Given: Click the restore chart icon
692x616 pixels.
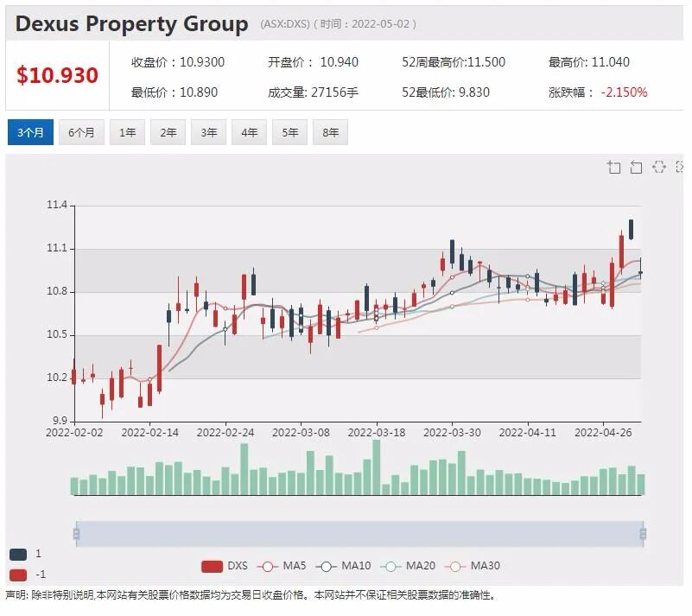Looking at the screenshot, I should 659,167.
